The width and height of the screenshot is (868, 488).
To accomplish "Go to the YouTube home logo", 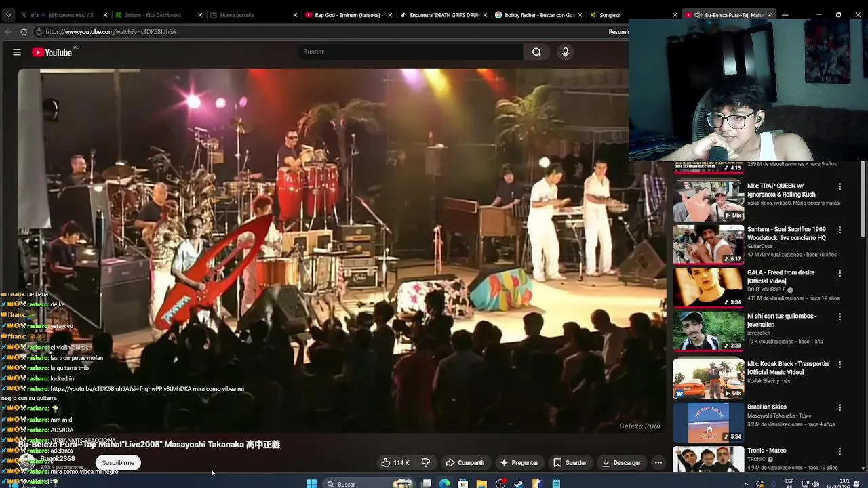I will point(52,52).
